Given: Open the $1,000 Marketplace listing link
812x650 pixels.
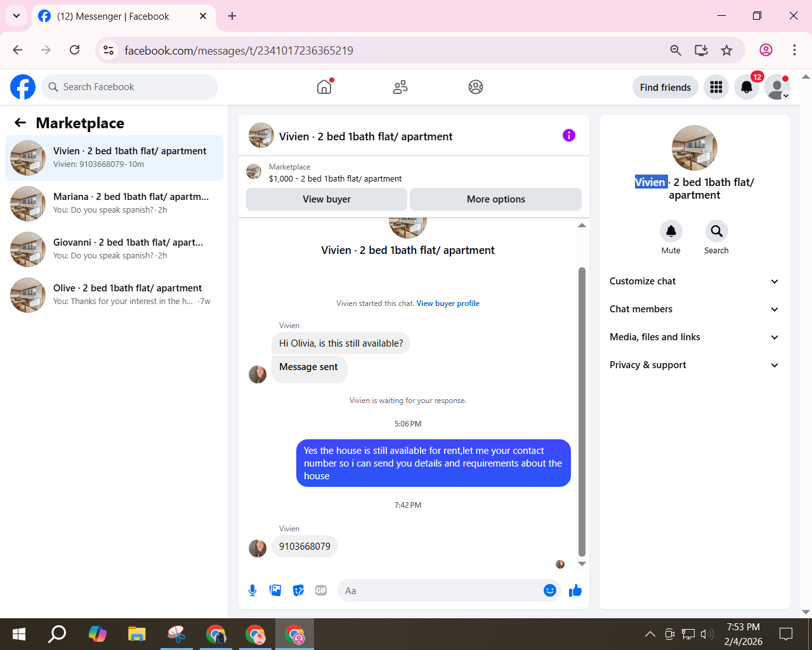Looking at the screenshot, I should click(x=335, y=179).
